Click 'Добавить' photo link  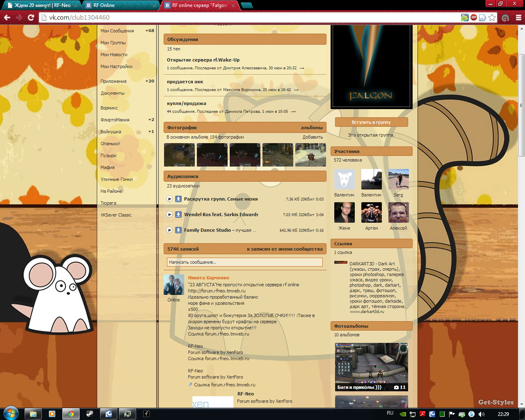[313, 137]
